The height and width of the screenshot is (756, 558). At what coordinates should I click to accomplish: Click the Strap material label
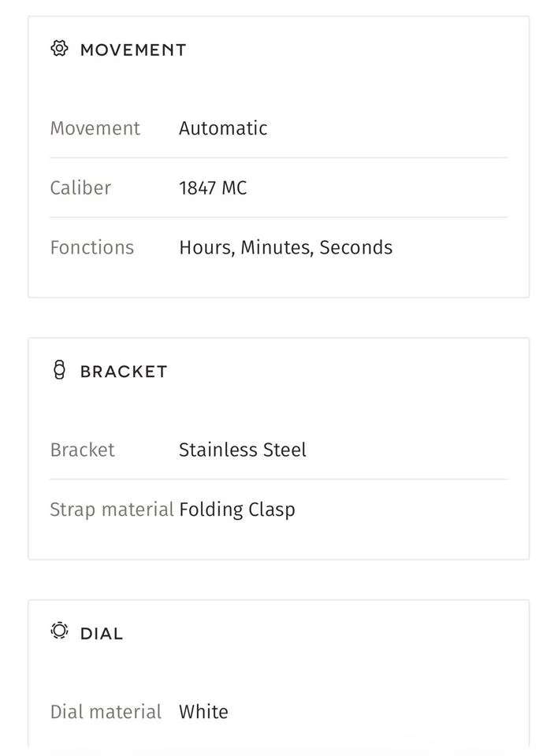click(112, 510)
